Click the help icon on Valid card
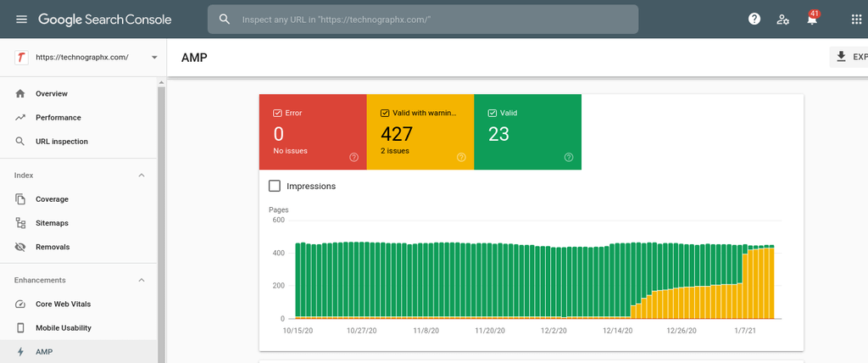868x363 pixels. 569,158
